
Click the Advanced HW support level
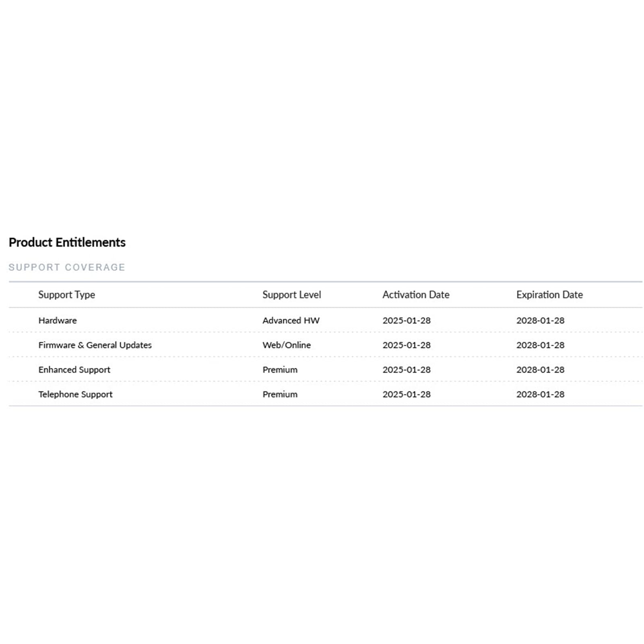(291, 320)
